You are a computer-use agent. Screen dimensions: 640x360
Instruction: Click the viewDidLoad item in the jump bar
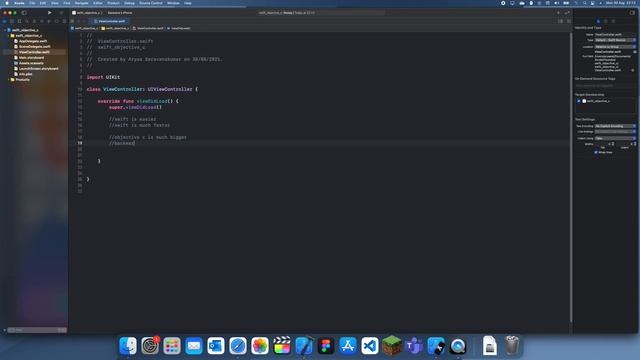point(180,28)
